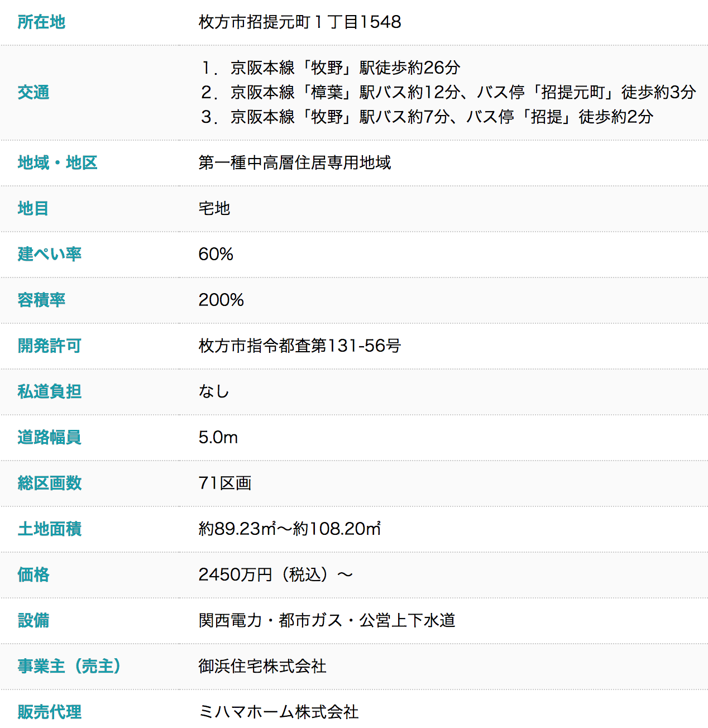Click the 第一種中高層住居専用地域 zoning value

[295, 162]
